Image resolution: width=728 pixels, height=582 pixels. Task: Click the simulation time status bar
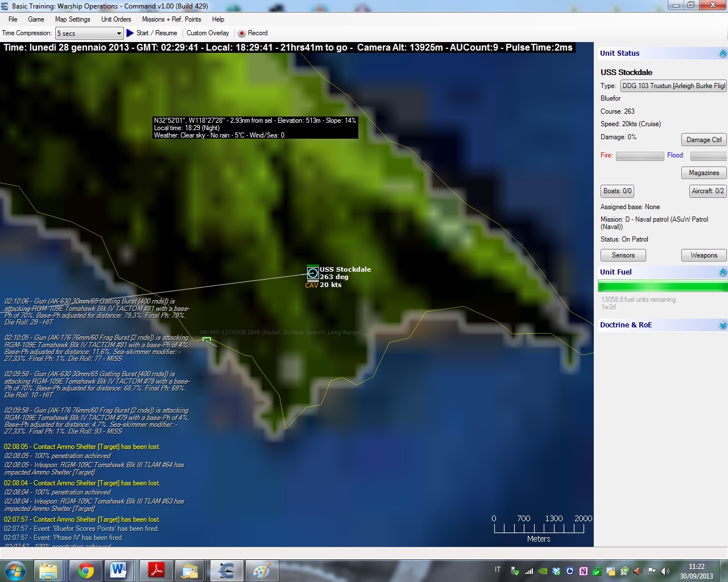pyautogui.click(x=288, y=48)
